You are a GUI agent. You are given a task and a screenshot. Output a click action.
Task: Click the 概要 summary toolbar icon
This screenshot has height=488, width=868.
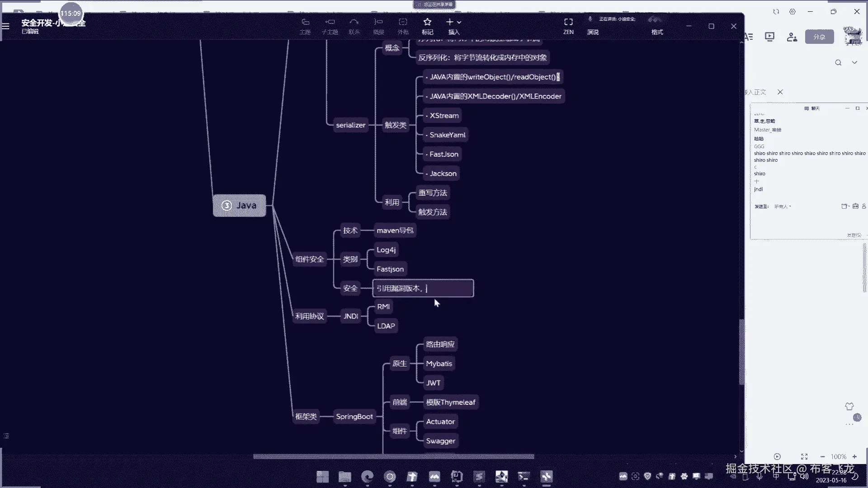click(x=378, y=22)
